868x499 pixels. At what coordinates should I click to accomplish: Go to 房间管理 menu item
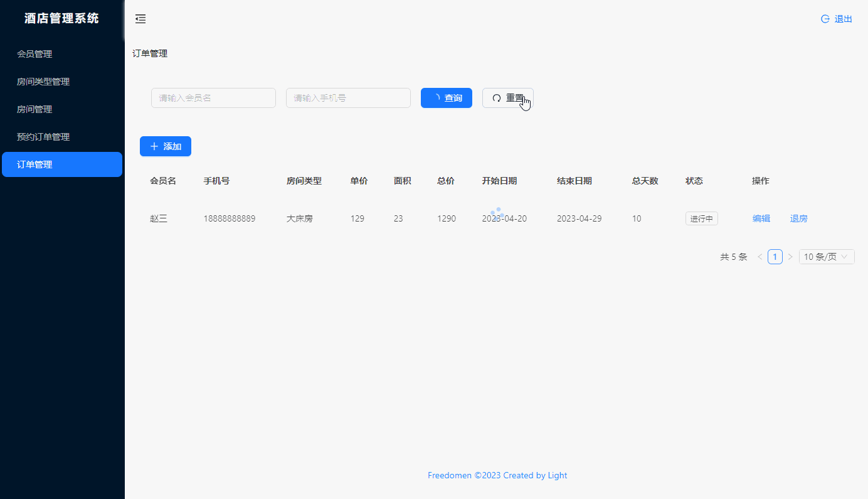(62, 109)
